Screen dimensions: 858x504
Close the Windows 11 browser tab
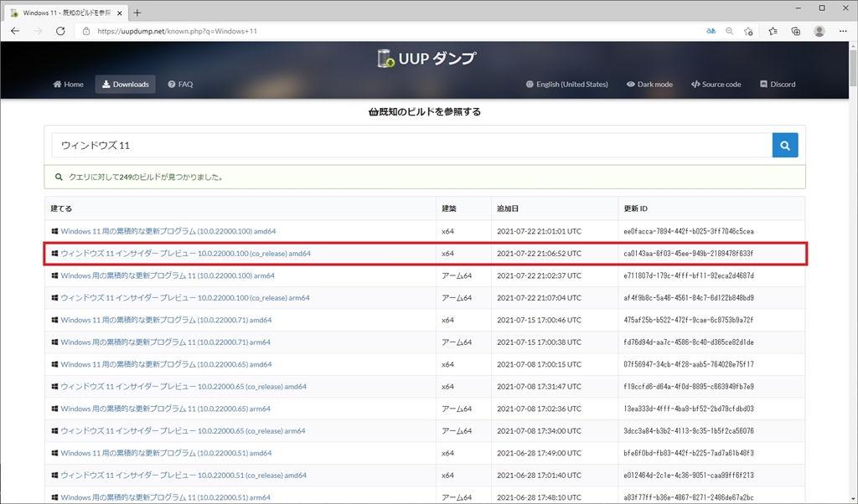pyautogui.click(x=119, y=13)
